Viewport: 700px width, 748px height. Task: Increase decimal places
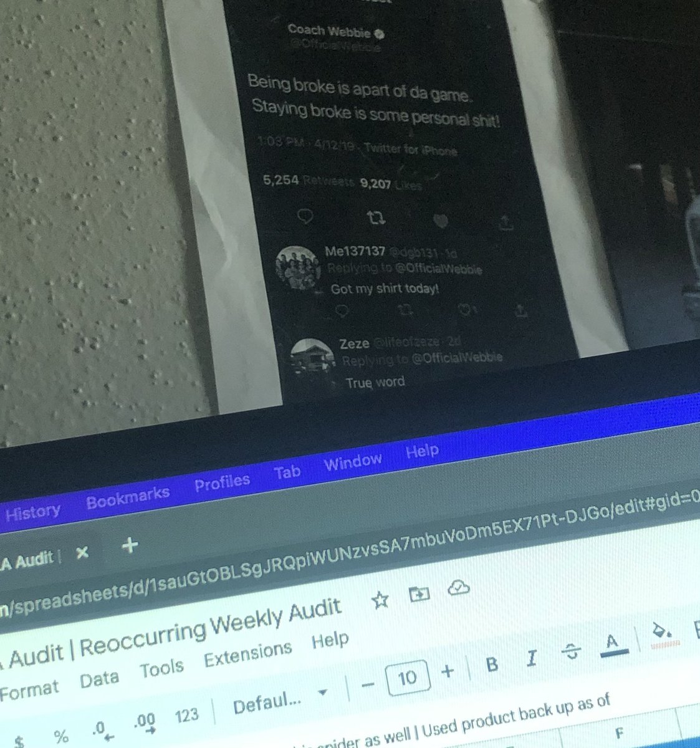(144, 722)
